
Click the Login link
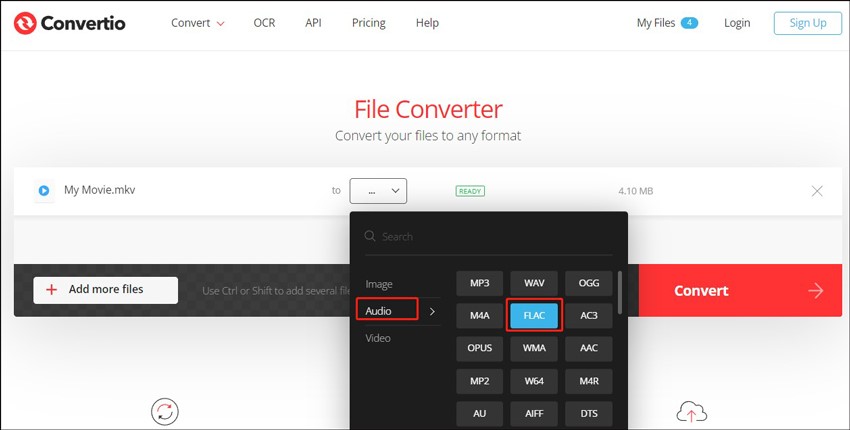click(737, 23)
